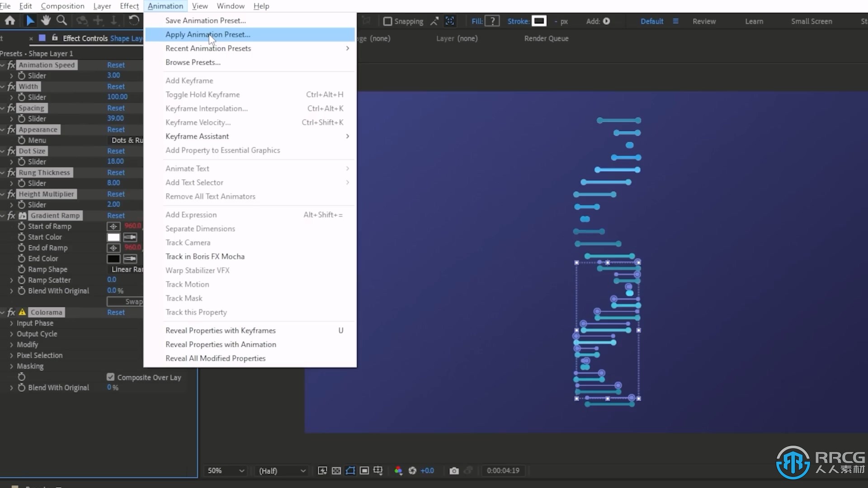This screenshot has width=868, height=488.
Task: Click the rotation/orientation tool icon
Action: [133, 21]
